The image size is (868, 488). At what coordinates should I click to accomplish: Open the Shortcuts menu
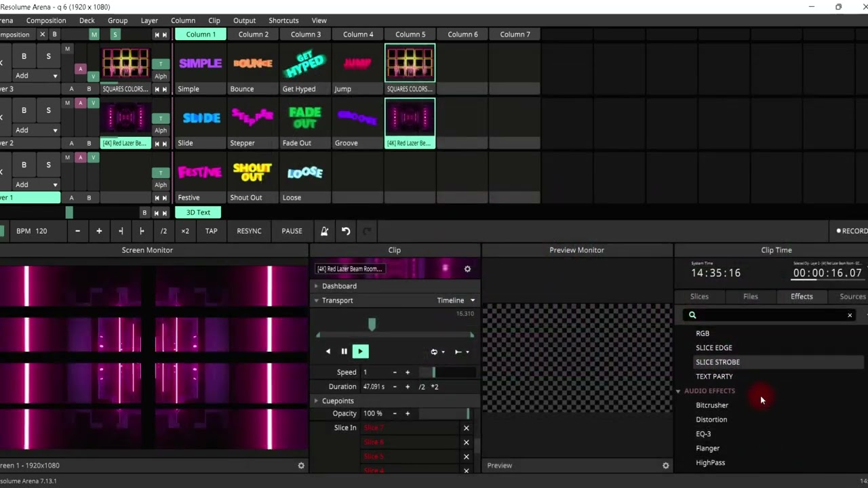tap(283, 20)
